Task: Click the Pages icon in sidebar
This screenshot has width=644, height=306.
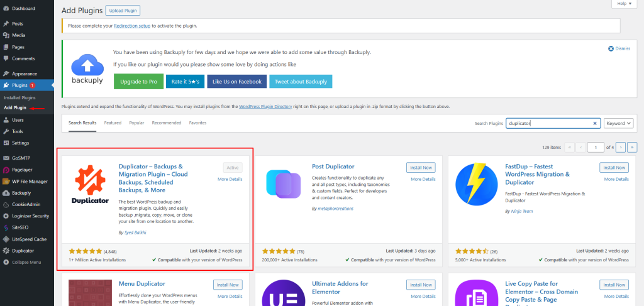Action: click(6, 47)
